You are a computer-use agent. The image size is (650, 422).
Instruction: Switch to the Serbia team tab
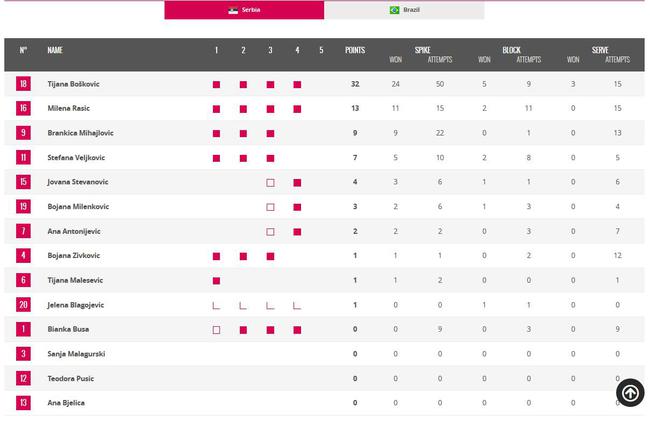click(x=244, y=10)
